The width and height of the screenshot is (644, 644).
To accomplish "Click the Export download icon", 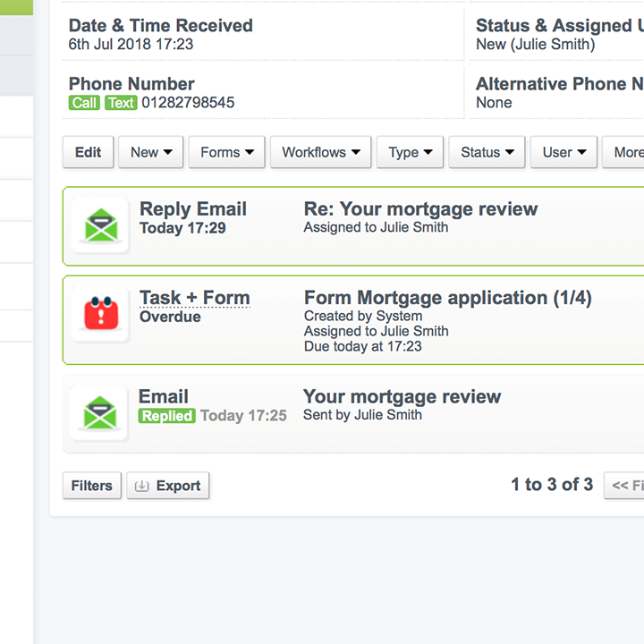I will click(x=141, y=486).
